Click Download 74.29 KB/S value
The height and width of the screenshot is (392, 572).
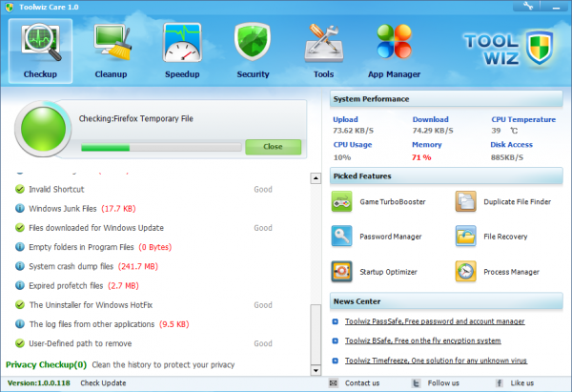pos(433,131)
